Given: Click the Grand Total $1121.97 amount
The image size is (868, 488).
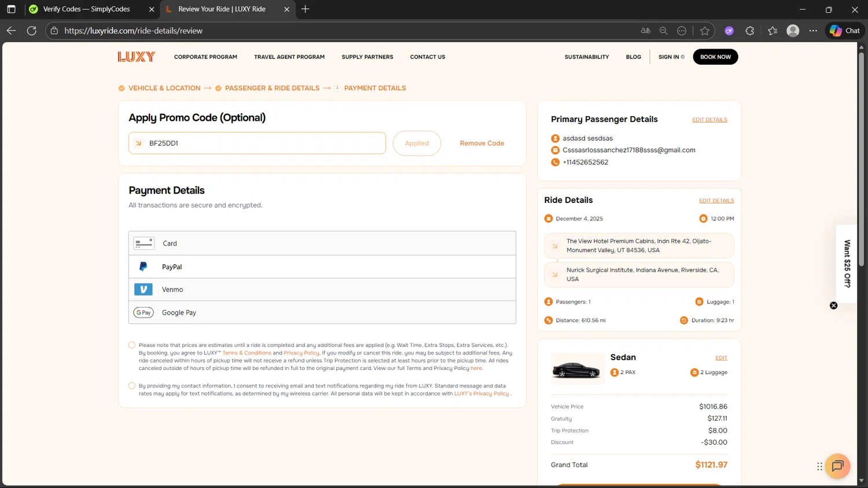Looking at the screenshot, I should [711, 465].
